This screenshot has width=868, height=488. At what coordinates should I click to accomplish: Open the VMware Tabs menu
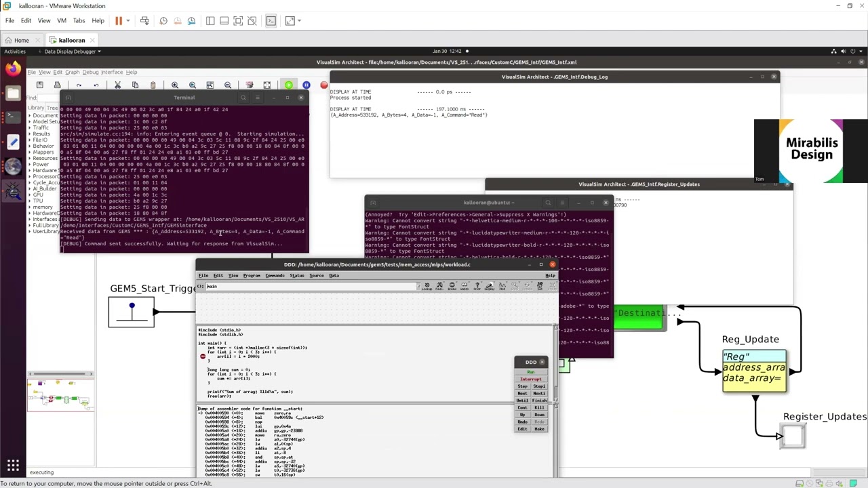[79, 21]
